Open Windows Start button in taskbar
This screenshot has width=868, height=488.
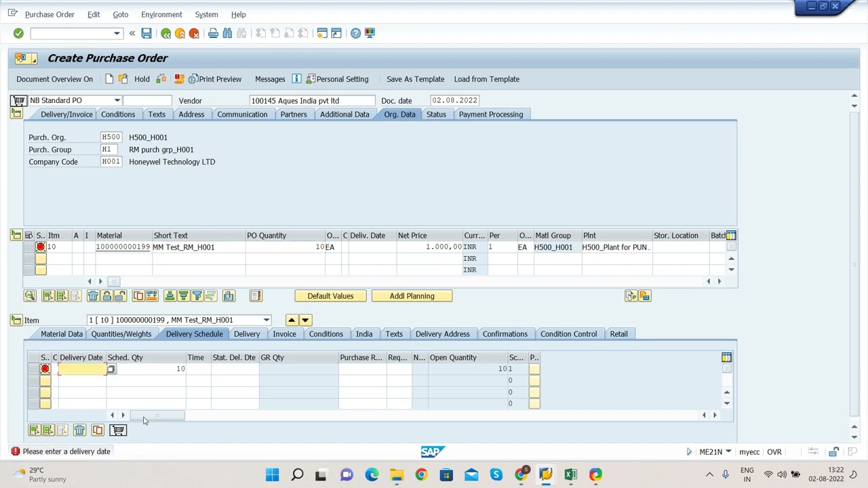pos(272,474)
